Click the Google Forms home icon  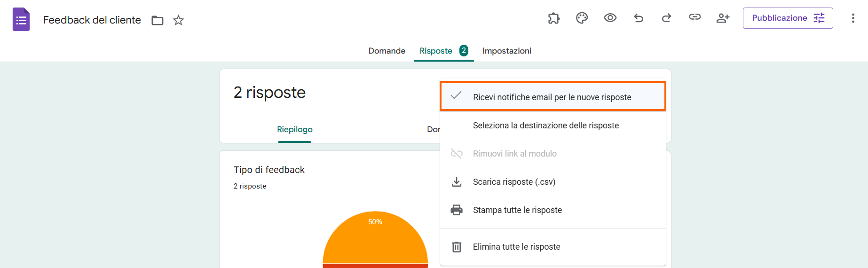tap(21, 20)
